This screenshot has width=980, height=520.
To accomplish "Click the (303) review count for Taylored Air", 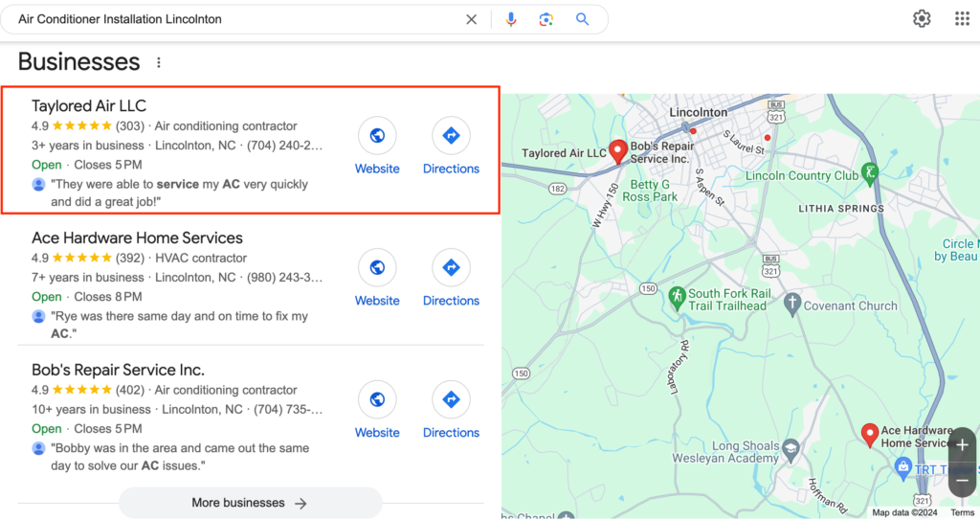I will click(130, 125).
